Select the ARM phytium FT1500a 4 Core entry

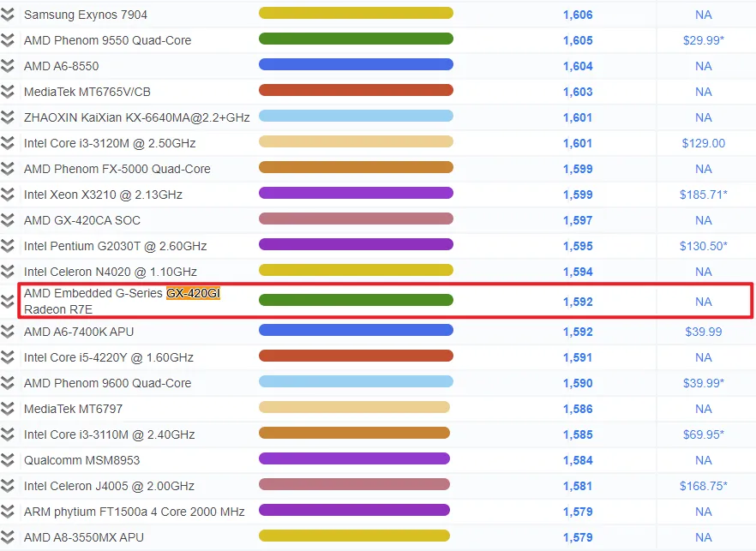coord(134,512)
